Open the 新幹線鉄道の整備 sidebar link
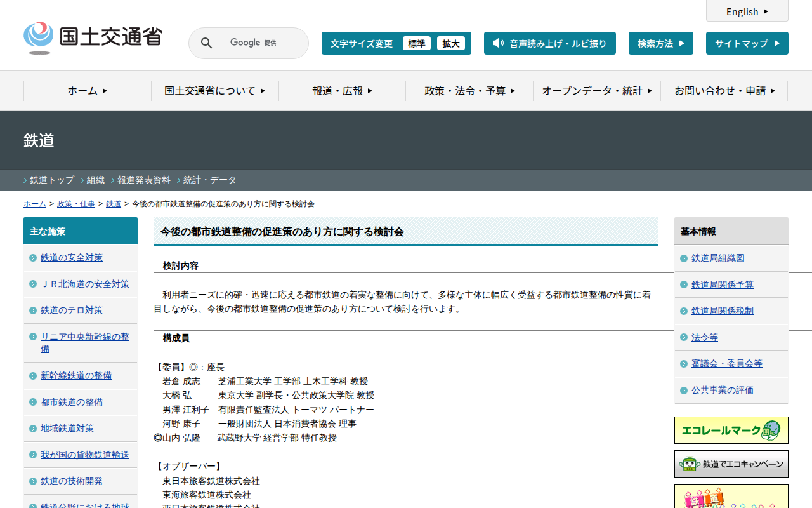The image size is (812, 508). pyautogui.click(x=76, y=375)
